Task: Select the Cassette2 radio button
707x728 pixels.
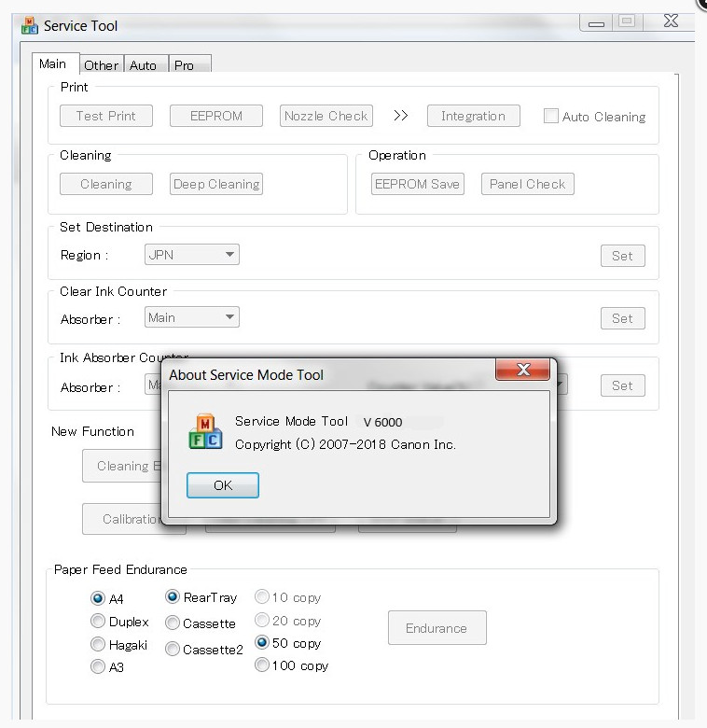Action: coord(173,649)
